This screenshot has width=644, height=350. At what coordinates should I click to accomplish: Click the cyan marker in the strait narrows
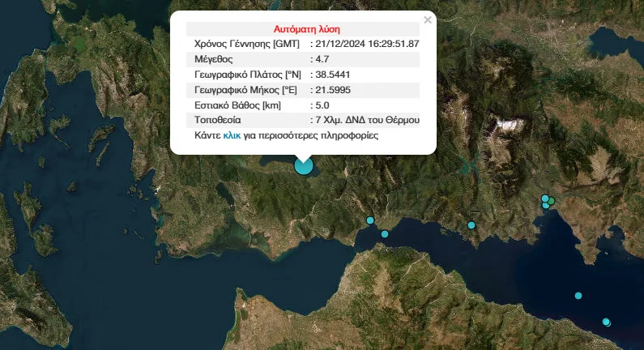385,234
